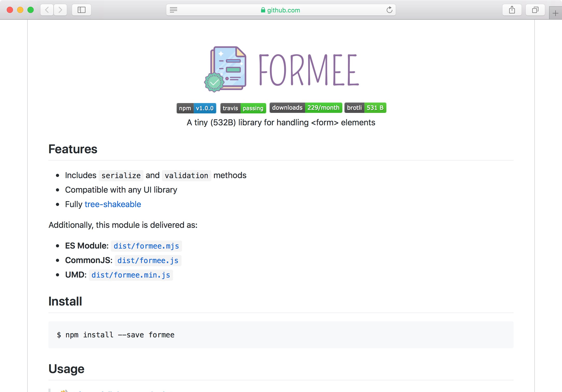Image resolution: width=562 pixels, height=392 pixels.
Task: Go back with Safari's back arrow
Action: tap(47, 10)
